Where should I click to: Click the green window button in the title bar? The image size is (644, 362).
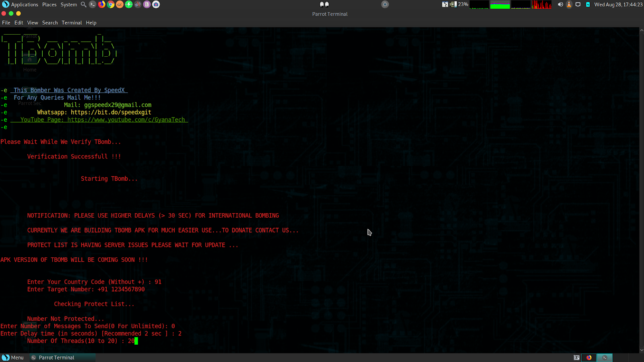click(x=11, y=13)
